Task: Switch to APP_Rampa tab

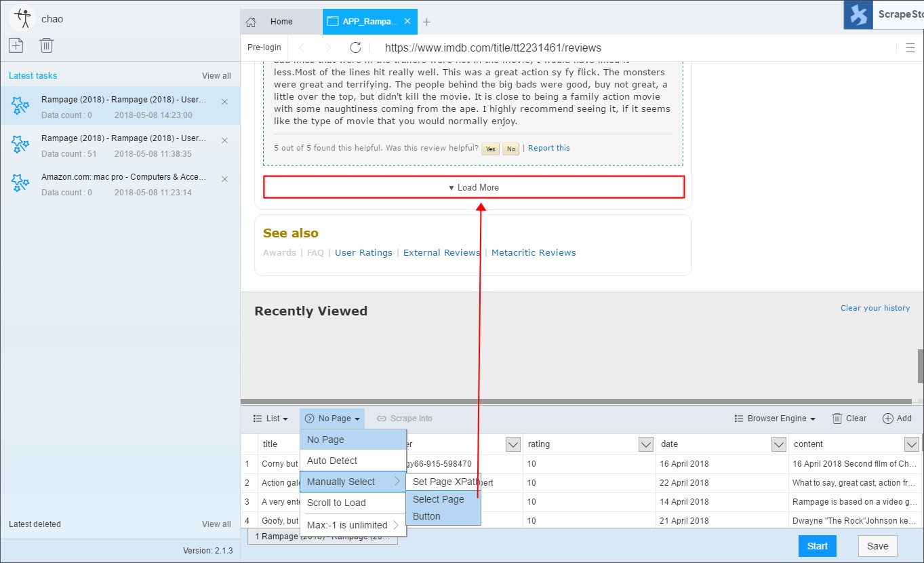Action: click(369, 22)
